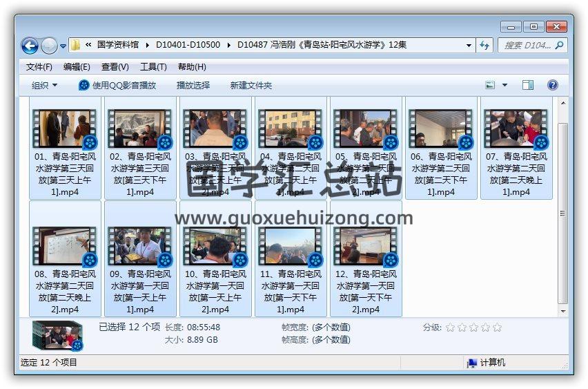This screenshot has height=389, width=588.
Task: Toggle the preview pane icon
Action: [528, 85]
